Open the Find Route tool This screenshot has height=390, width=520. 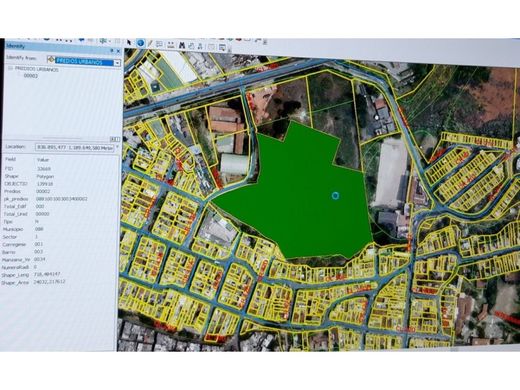click(192, 46)
